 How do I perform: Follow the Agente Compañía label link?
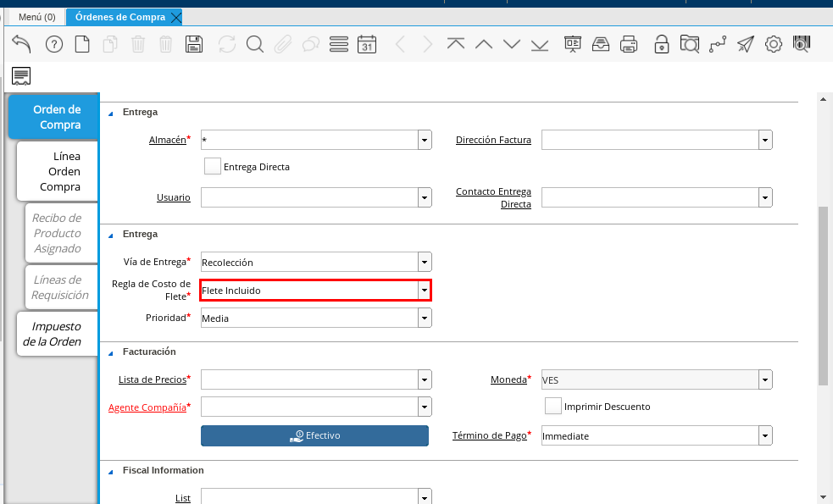point(147,407)
